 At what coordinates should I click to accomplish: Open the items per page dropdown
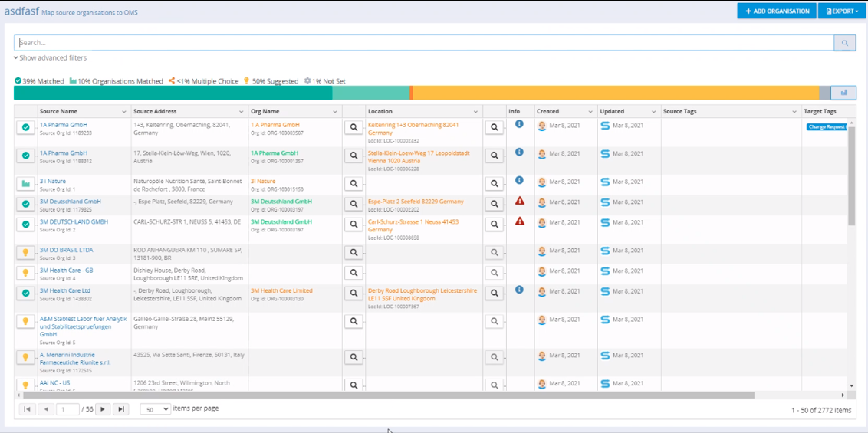click(x=156, y=409)
